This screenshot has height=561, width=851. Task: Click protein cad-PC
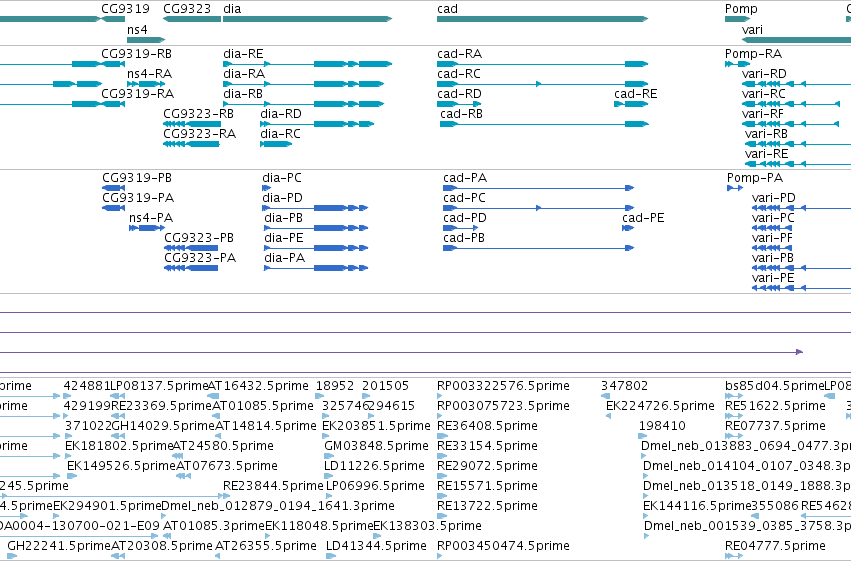tap(465, 198)
